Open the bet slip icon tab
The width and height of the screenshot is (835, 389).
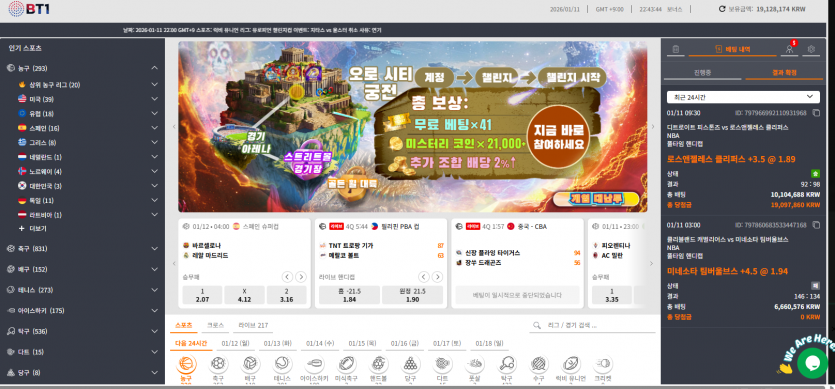pyautogui.click(x=675, y=49)
